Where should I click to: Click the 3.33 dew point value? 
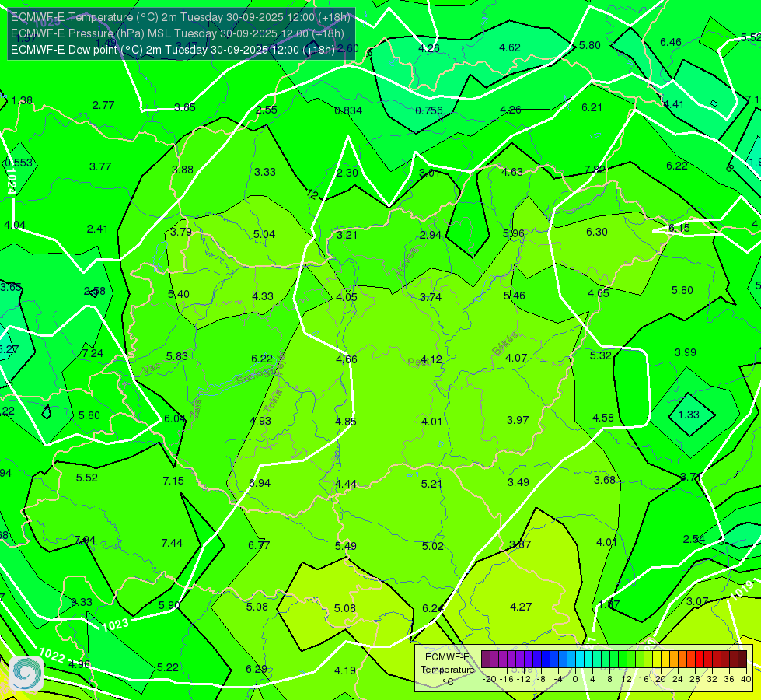pyautogui.click(x=265, y=172)
